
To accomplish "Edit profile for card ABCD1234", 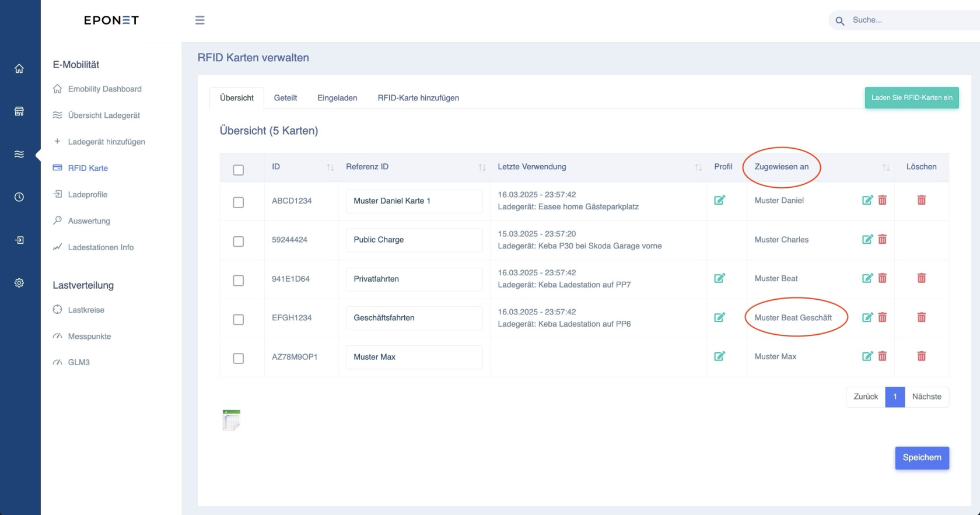I will pyautogui.click(x=720, y=200).
